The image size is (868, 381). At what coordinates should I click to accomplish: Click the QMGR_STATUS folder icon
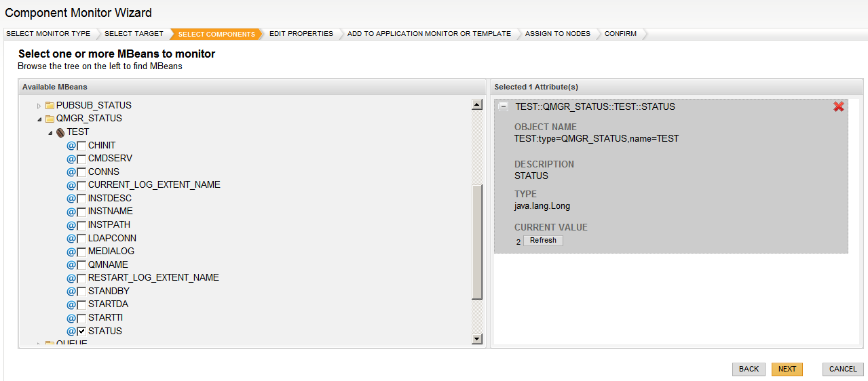tap(50, 119)
